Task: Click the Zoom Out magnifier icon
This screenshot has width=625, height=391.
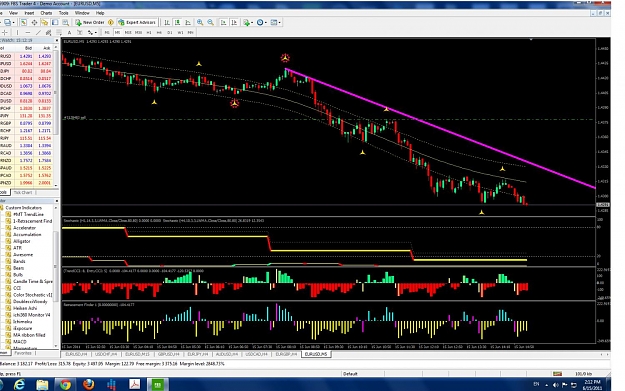Action: pyautogui.click(x=210, y=22)
